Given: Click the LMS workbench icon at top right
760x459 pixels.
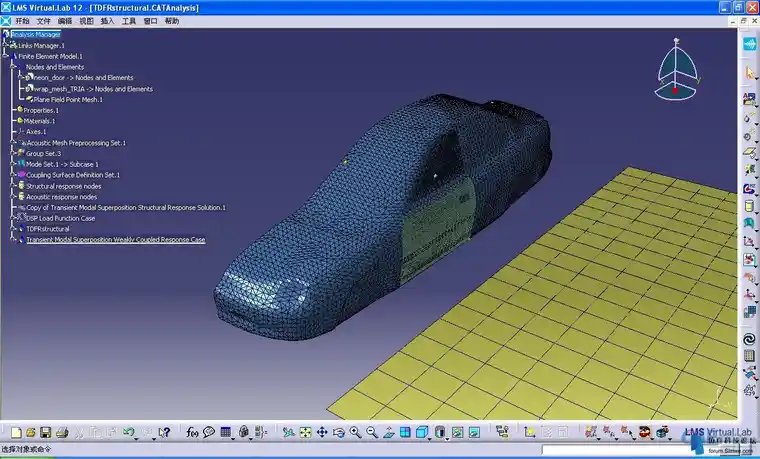Looking at the screenshot, I should (749, 44).
